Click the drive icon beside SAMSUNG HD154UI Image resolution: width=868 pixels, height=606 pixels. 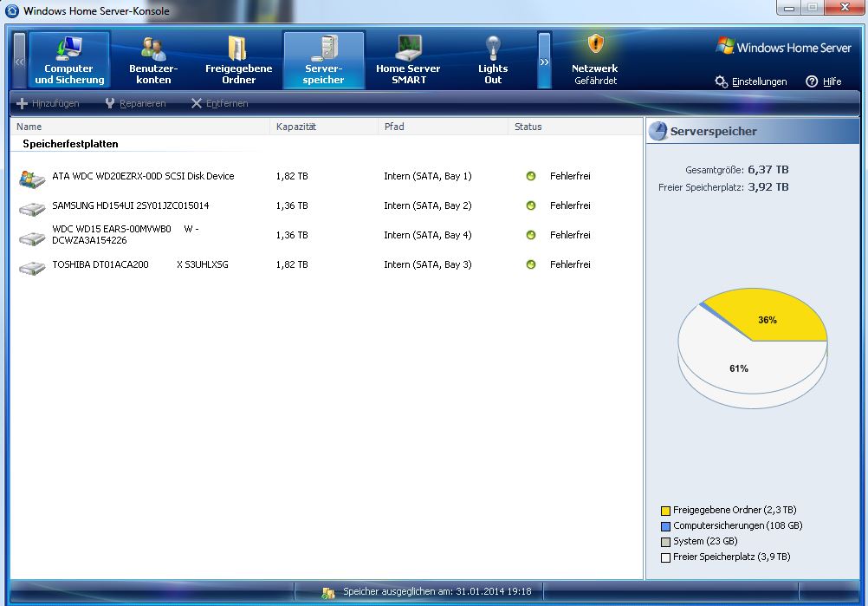point(32,209)
